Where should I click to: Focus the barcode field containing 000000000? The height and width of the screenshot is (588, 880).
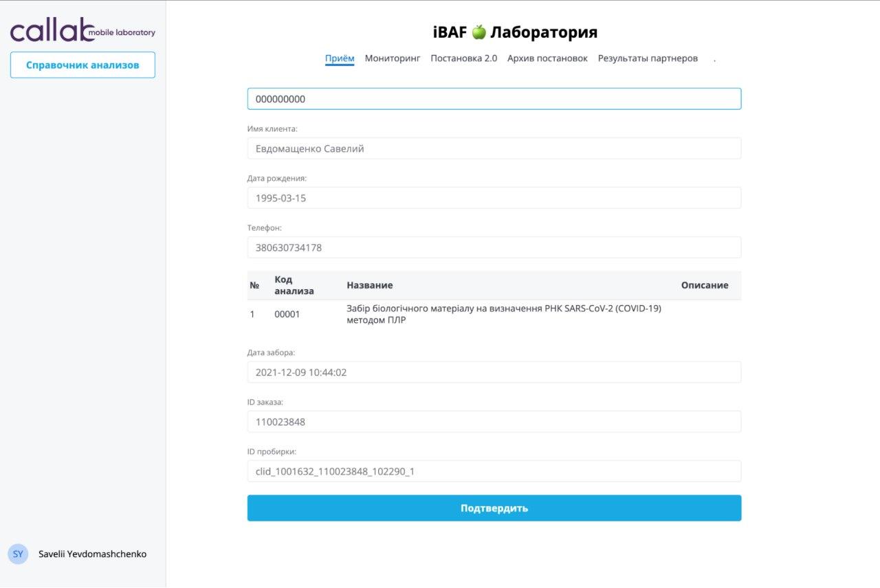pyautogui.click(x=494, y=99)
